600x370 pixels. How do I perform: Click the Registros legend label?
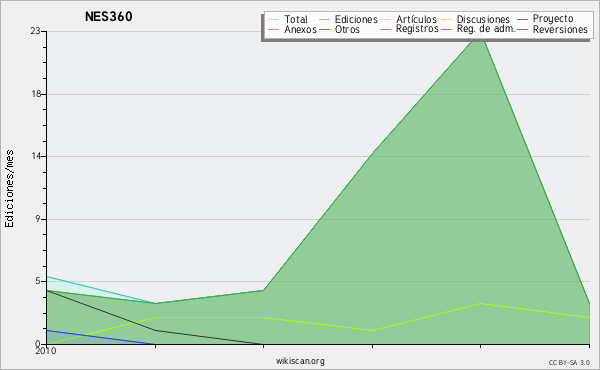(417, 29)
